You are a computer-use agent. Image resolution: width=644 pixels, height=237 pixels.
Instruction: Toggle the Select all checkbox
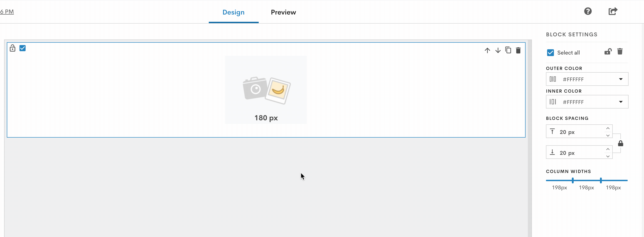point(550,52)
